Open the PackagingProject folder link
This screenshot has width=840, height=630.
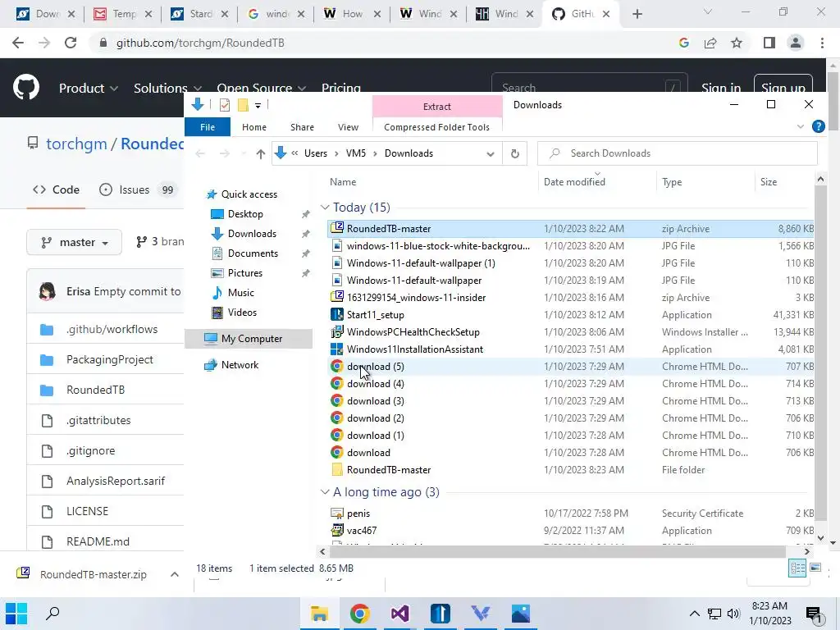110,359
